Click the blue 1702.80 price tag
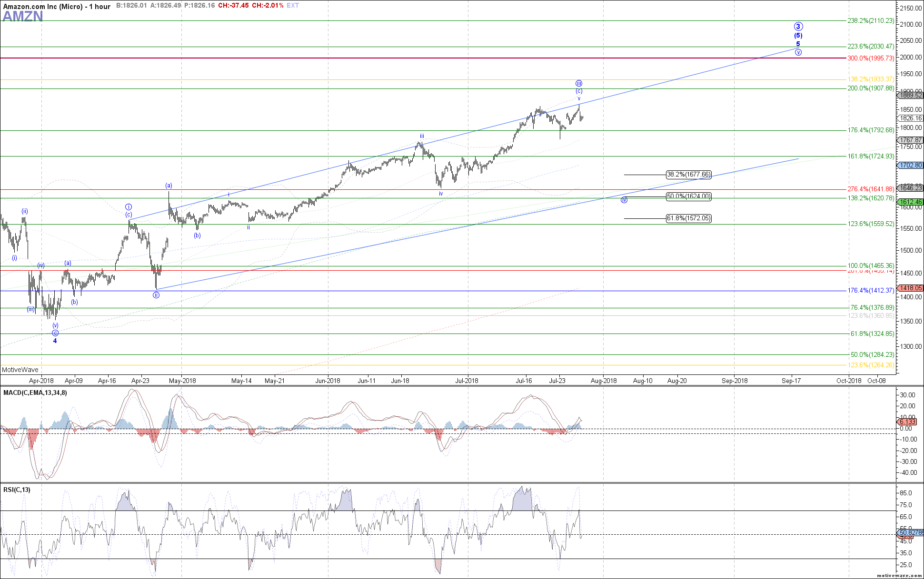Image resolution: width=924 pixels, height=579 pixels. 910,166
